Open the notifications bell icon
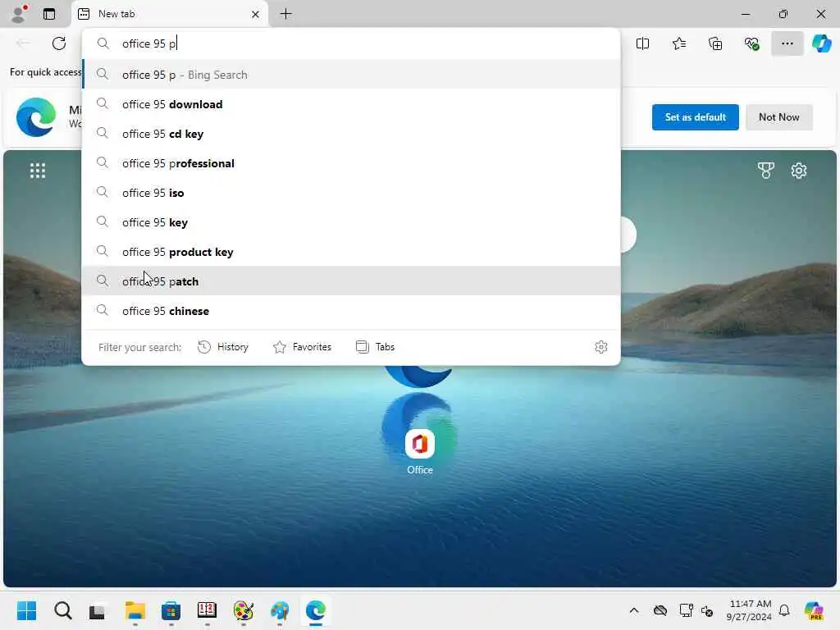The width and height of the screenshot is (840, 630). [784, 610]
